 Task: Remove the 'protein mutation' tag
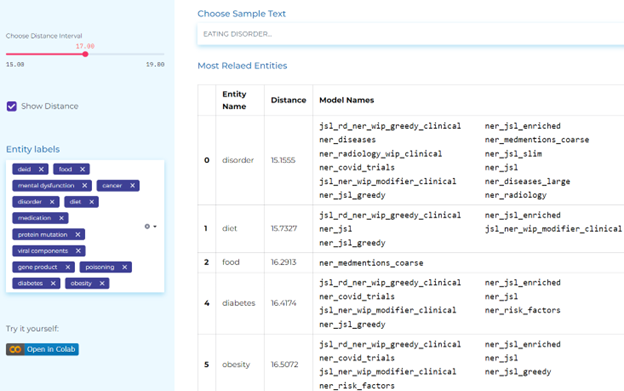pyautogui.click(x=78, y=235)
